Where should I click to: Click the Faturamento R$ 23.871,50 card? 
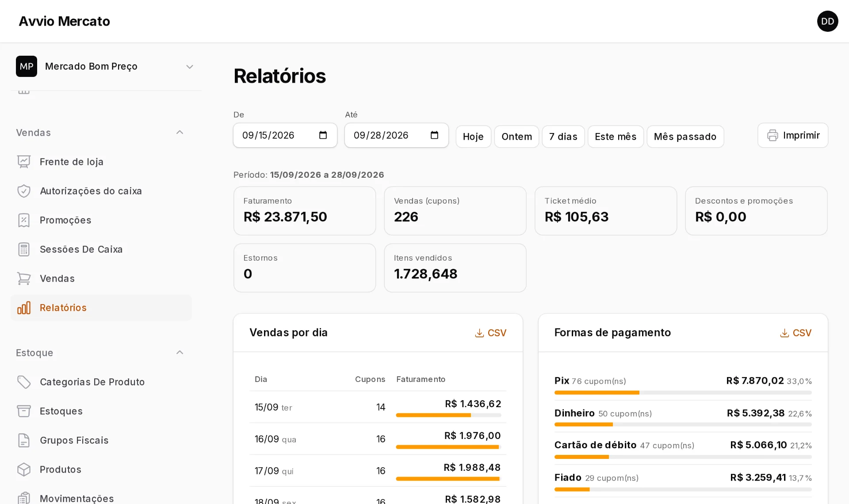305,211
